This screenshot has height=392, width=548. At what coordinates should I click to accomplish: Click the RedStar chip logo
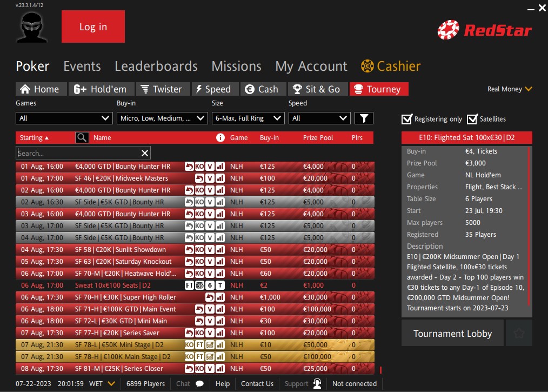(449, 30)
